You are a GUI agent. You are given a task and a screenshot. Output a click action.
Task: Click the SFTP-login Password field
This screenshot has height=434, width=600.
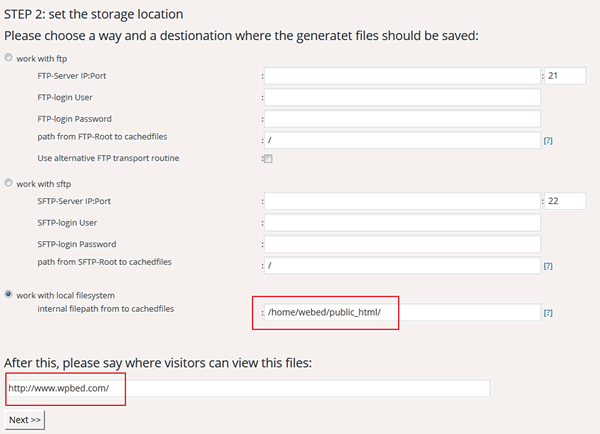tap(403, 245)
